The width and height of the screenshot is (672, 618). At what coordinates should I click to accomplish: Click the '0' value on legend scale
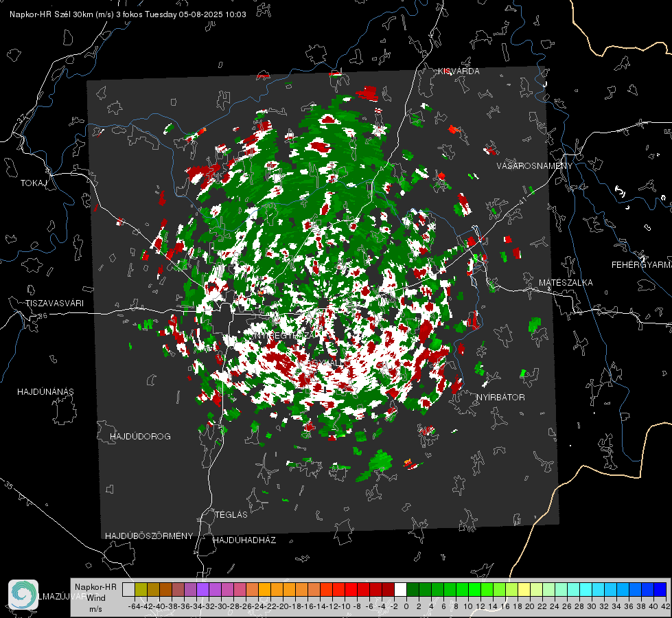pos(406,607)
